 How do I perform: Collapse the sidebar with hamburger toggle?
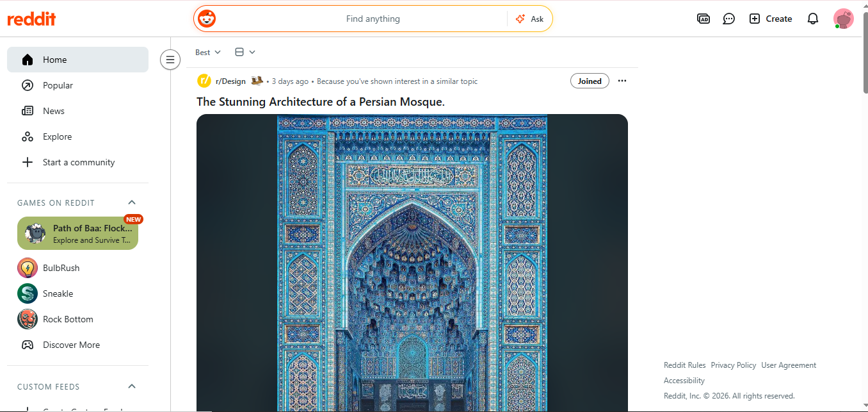pos(170,60)
